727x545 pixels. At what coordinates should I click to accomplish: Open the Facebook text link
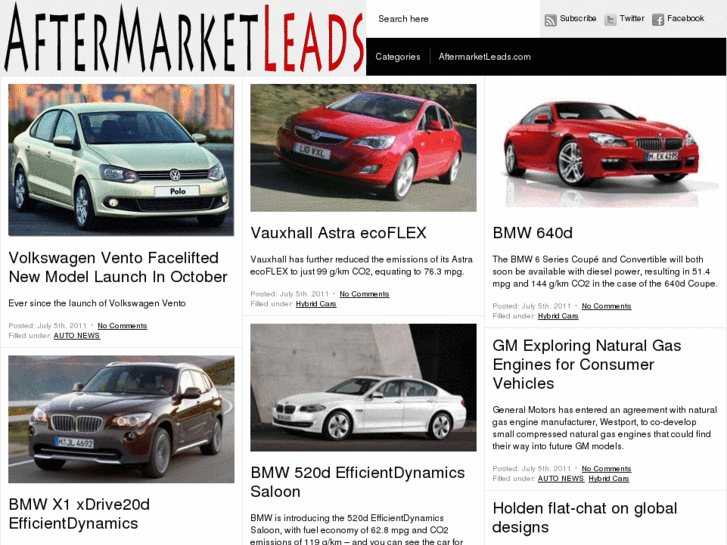click(685, 19)
